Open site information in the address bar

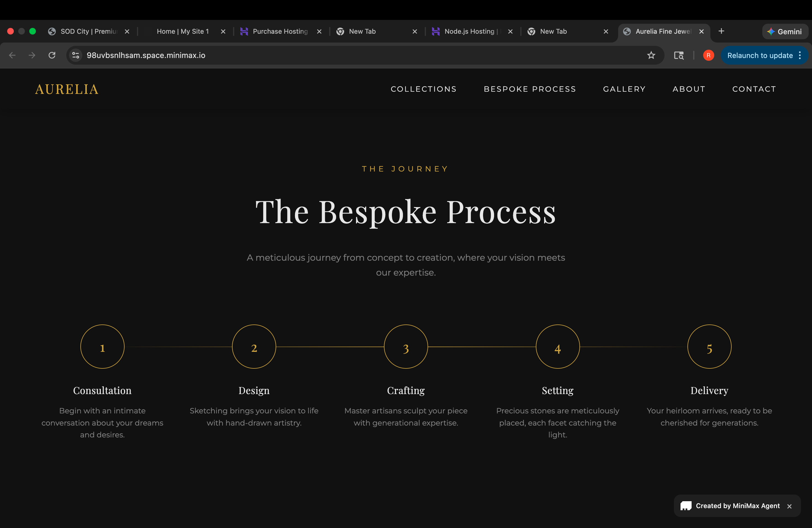click(x=75, y=55)
